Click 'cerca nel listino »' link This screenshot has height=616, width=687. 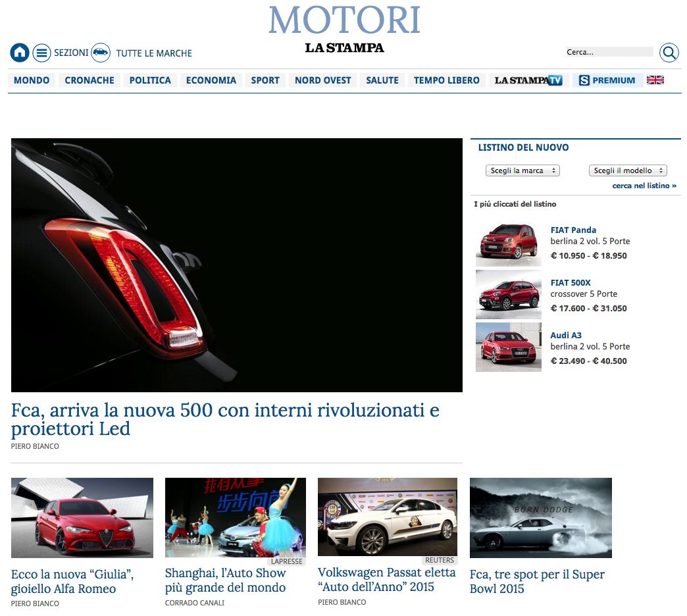coord(644,186)
